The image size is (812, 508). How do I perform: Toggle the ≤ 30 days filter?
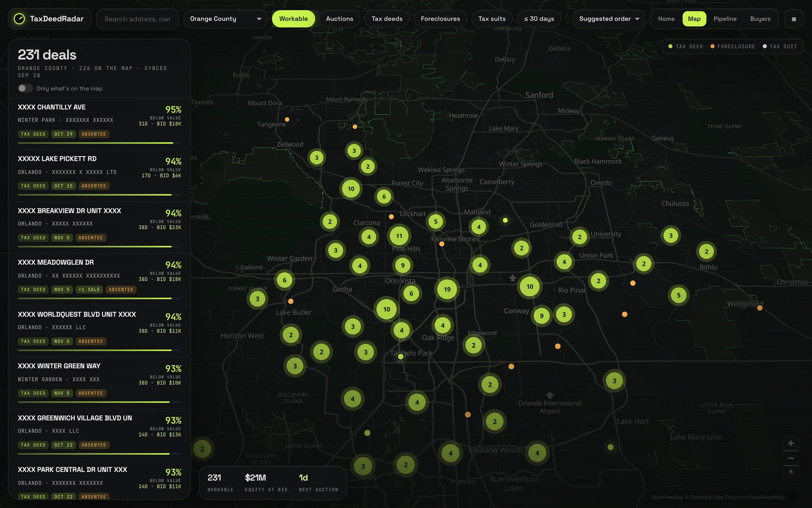pyautogui.click(x=539, y=19)
